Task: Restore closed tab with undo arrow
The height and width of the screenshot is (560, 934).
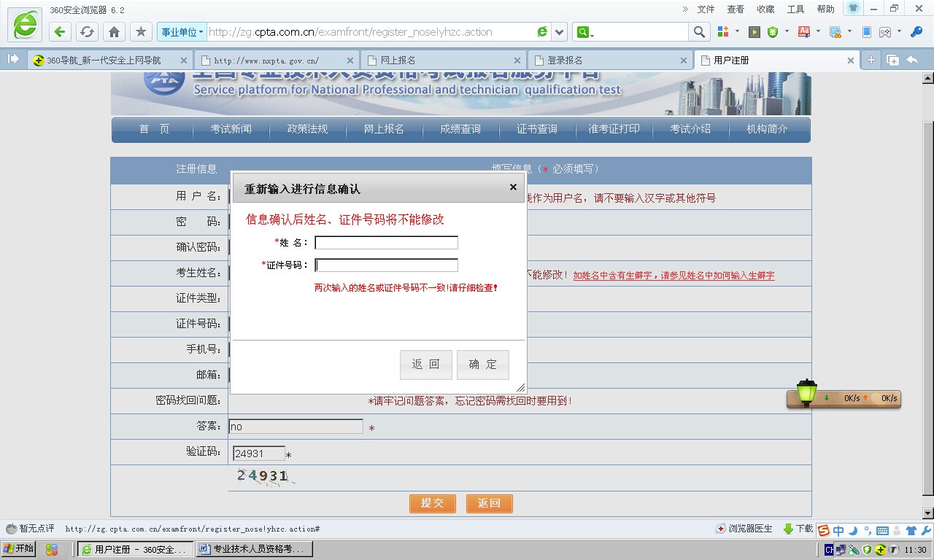Action: pos(913,61)
